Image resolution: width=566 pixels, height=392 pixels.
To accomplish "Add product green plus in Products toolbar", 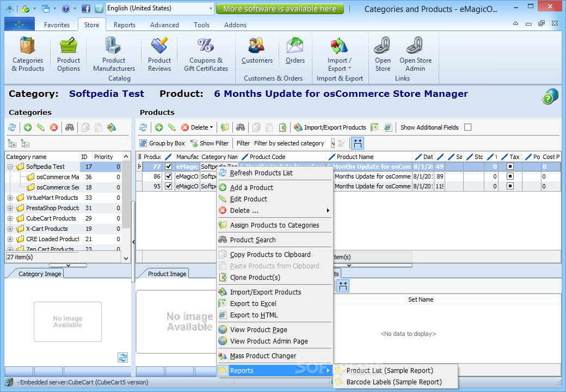I will coord(159,127).
